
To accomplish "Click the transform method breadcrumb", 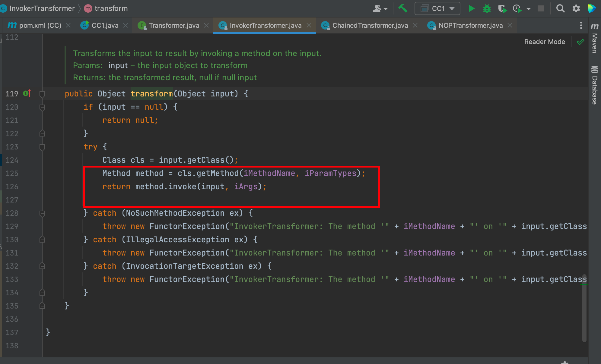I will [x=106, y=8].
